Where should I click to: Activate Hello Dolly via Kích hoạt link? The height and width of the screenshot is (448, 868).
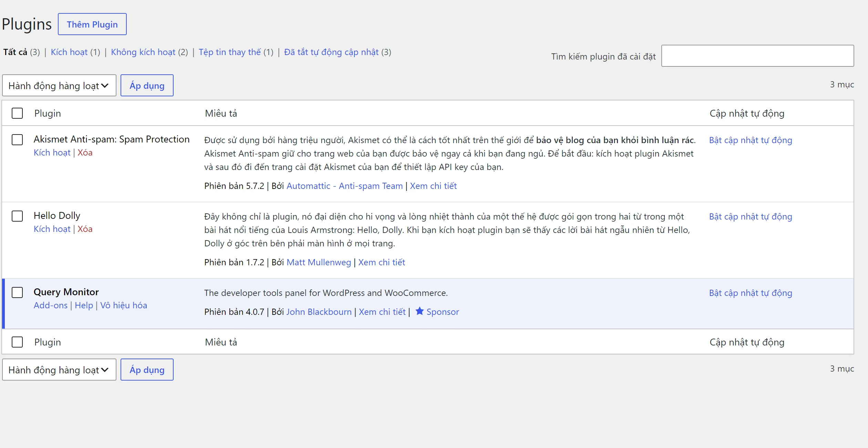(x=52, y=229)
